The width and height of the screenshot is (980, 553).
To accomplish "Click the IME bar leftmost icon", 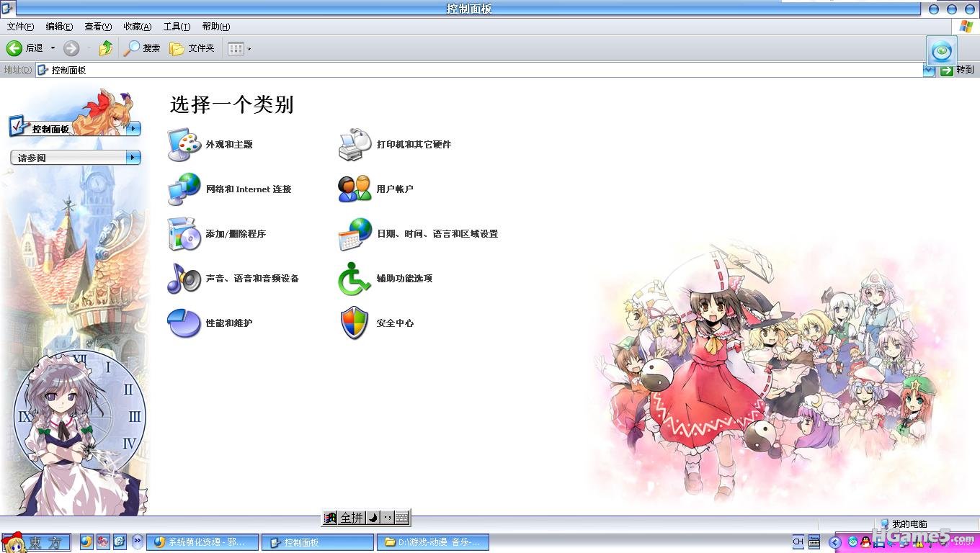I will coord(330,518).
